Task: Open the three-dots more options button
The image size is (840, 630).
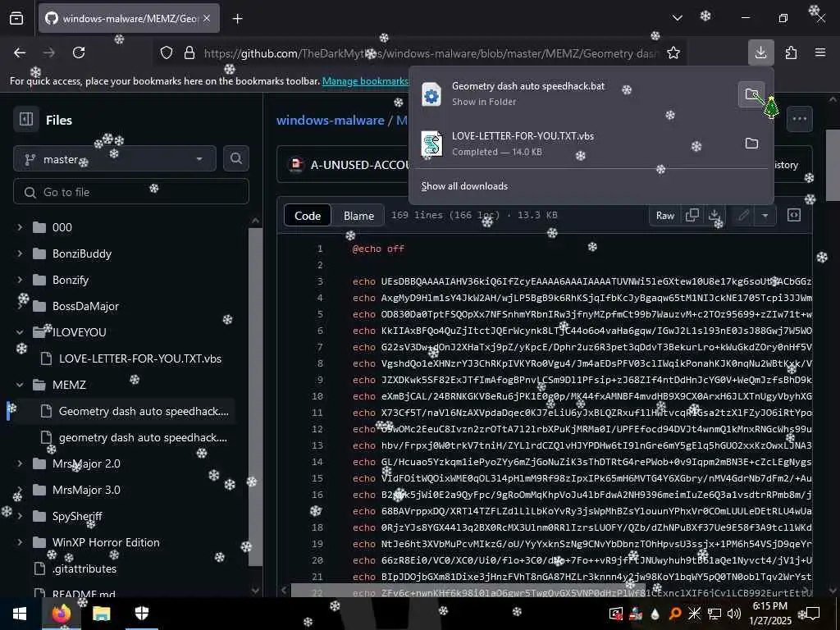Action: coord(799,119)
